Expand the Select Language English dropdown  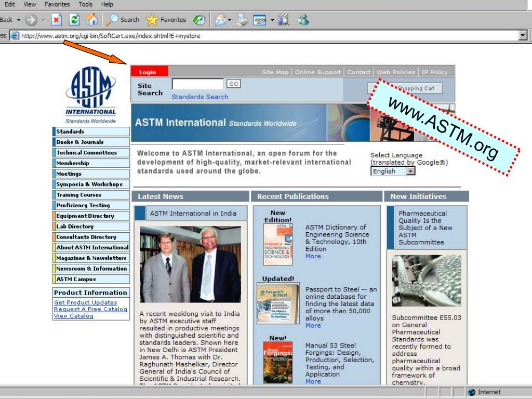click(393, 171)
